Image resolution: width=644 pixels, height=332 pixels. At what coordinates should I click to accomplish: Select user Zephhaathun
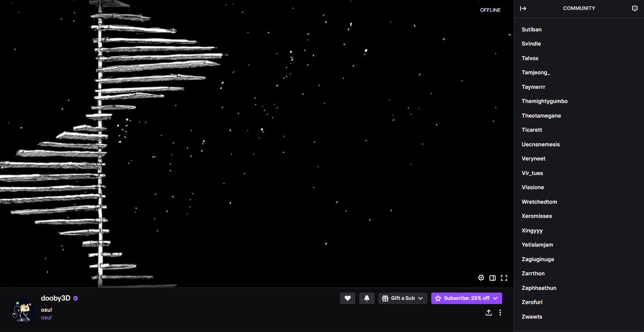pyautogui.click(x=539, y=288)
